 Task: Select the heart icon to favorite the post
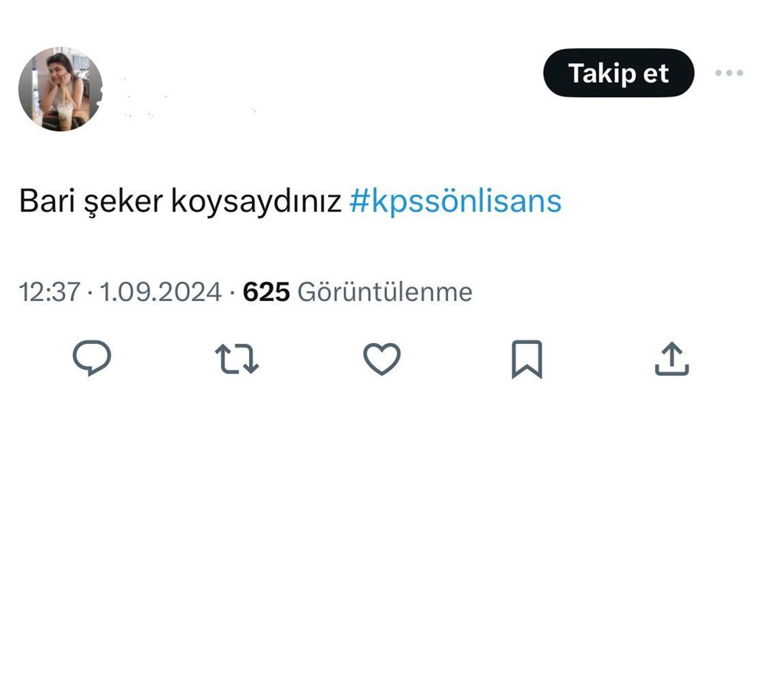click(383, 360)
